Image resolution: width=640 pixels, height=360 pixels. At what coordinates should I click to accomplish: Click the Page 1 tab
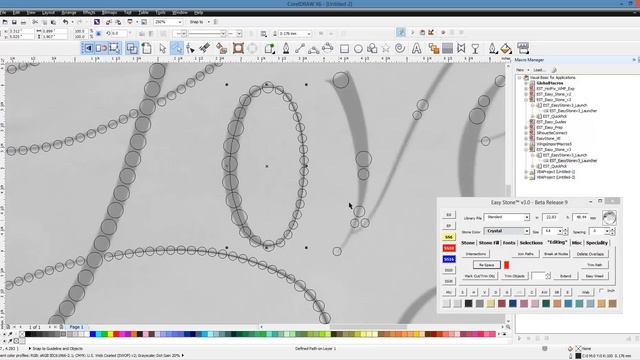(x=76, y=327)
